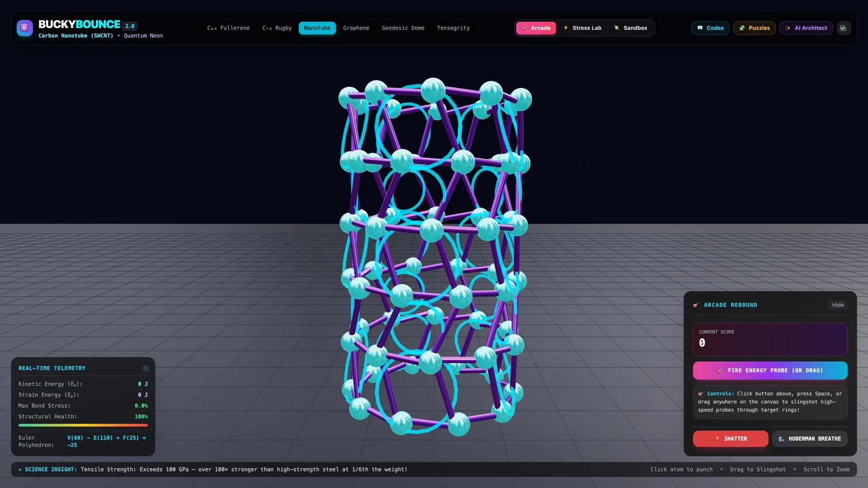The height and width of the screenshot is (488, 868).
Task: Click the 2.0 version badge
Action: tap(130, 26)
